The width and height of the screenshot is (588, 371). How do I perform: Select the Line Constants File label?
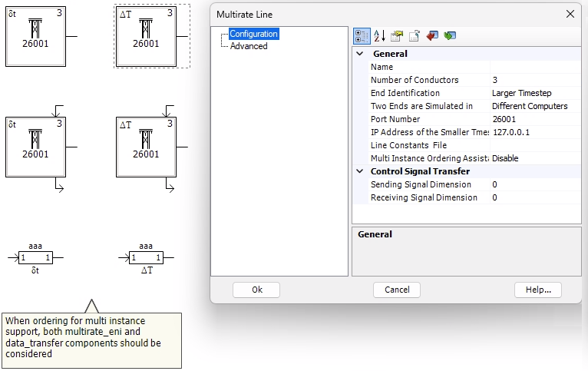(x=408, y=145)
